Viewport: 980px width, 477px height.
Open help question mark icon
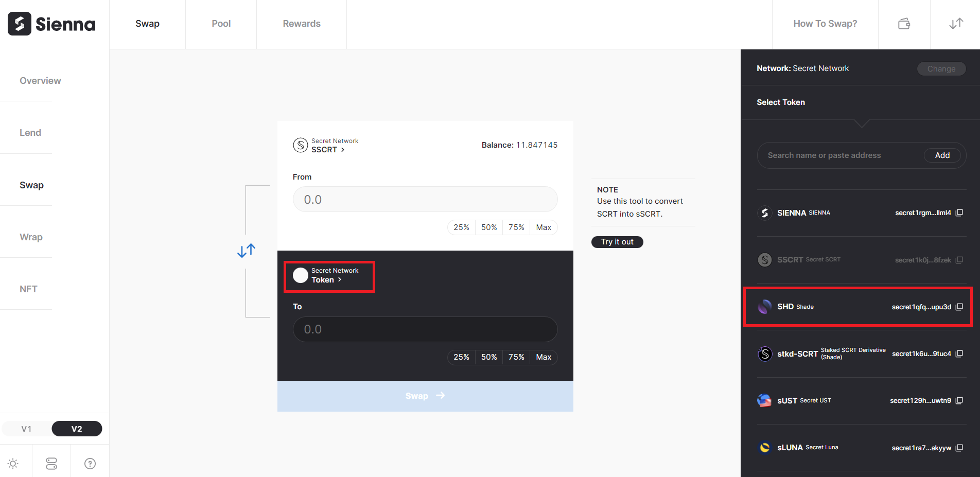(90, 464)
